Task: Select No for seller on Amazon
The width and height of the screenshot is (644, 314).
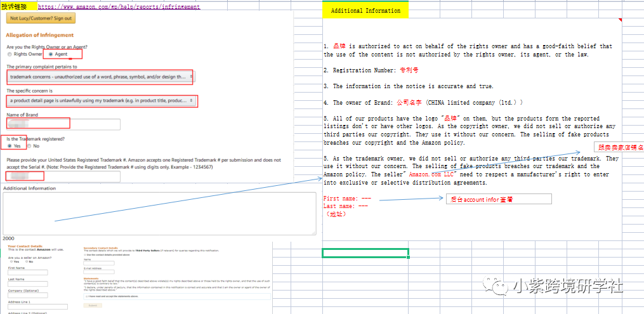Action: 27,261
